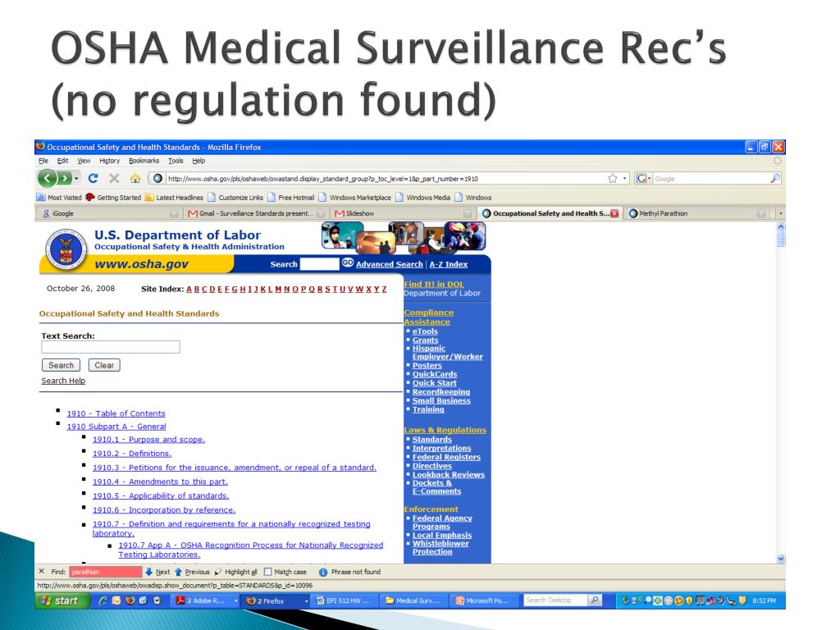Click the Clear button

tap(104, 365)
